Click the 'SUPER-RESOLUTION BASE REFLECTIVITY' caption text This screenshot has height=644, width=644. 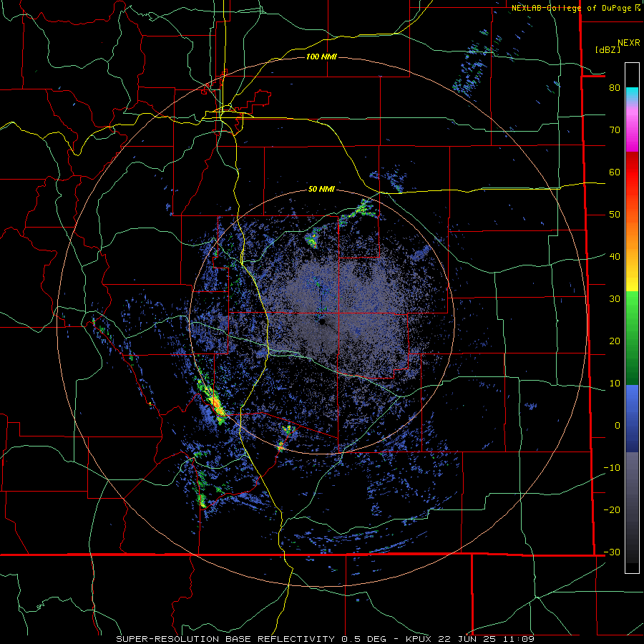click(225, 639)
